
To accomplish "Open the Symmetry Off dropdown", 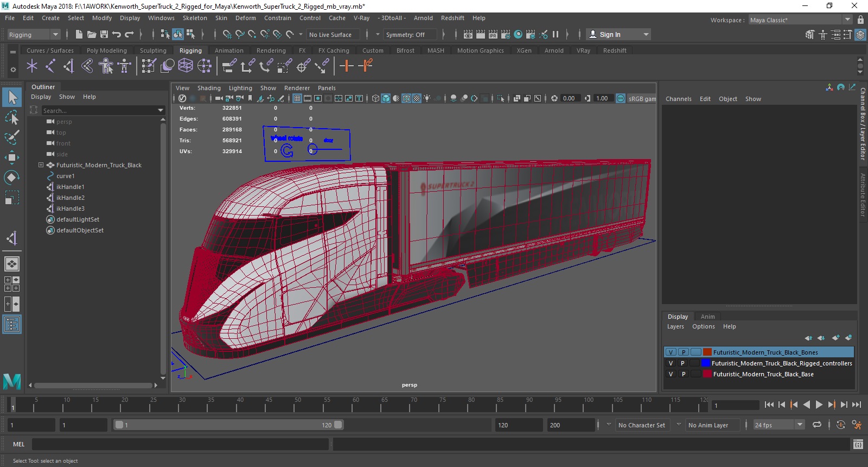I will click(410, 34).
